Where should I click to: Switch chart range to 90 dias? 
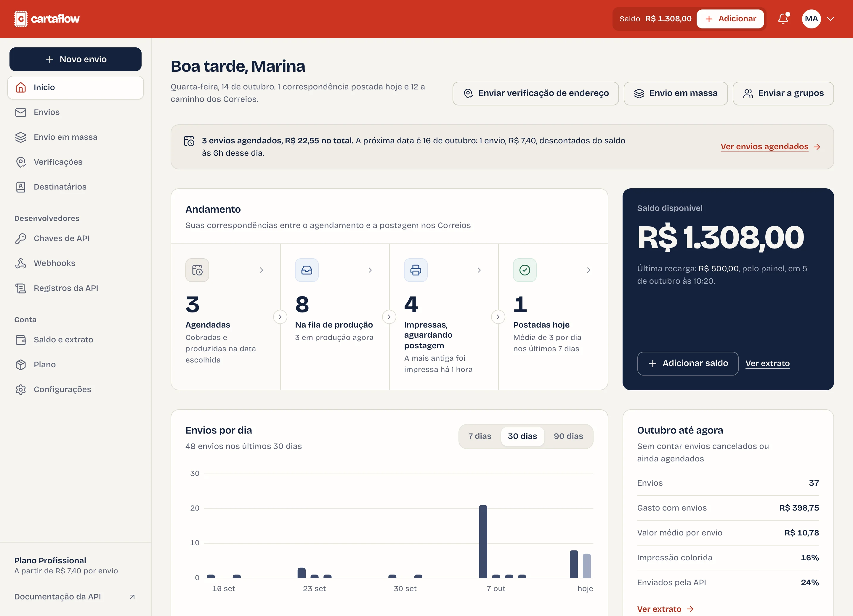coord(568,436)
